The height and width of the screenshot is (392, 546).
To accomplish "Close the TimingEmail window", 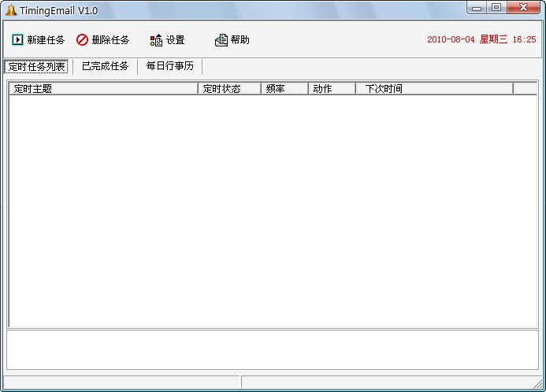I will 523,8.
